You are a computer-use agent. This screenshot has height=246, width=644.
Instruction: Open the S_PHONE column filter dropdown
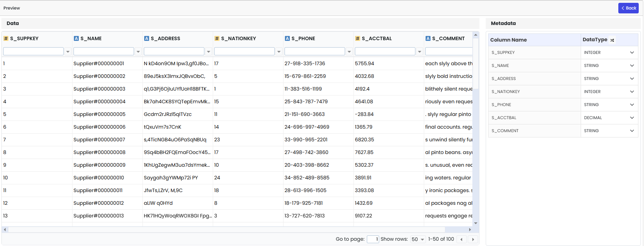[x=349, y=51]
